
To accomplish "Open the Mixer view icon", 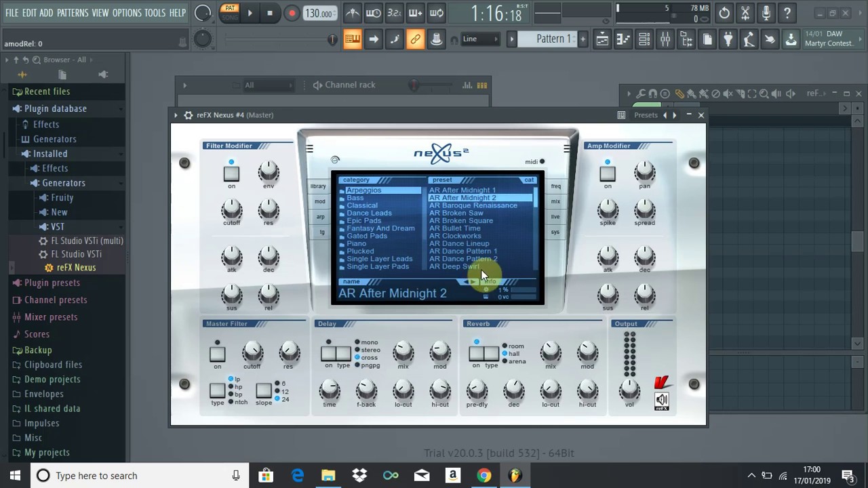I will 665,39.
